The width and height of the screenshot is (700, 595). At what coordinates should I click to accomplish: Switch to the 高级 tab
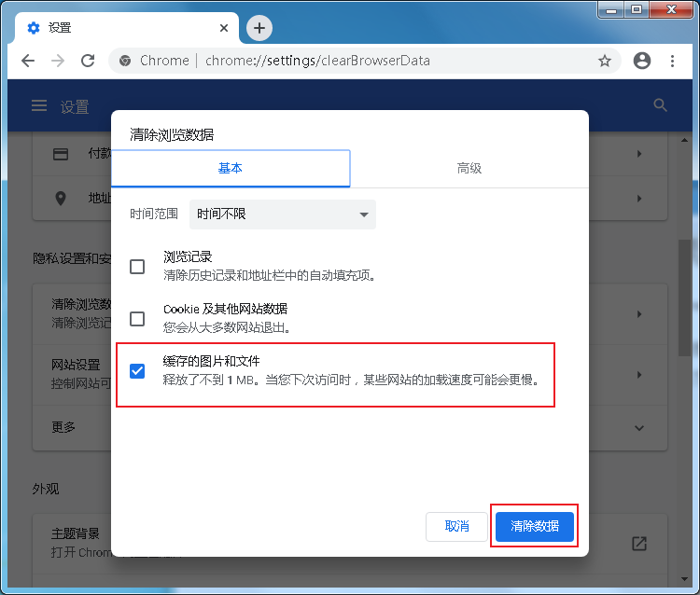(x=469, y=169)
